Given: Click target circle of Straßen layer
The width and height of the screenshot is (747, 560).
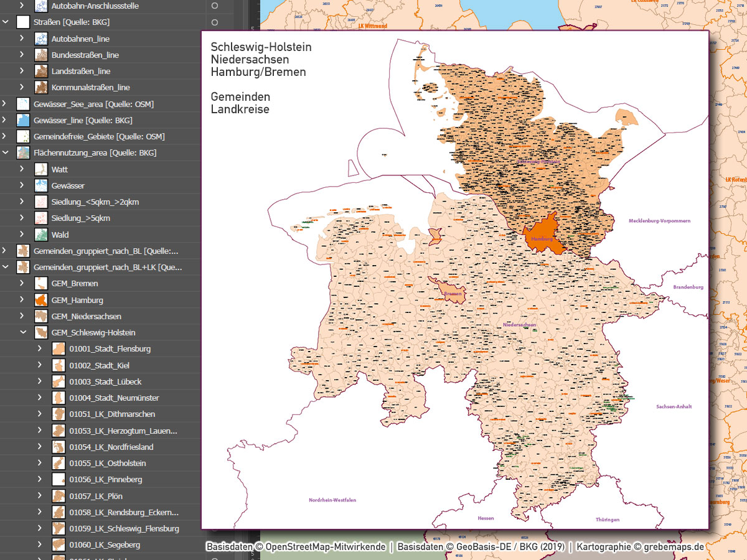Looking at the screenshot, I should coord(215,22).
